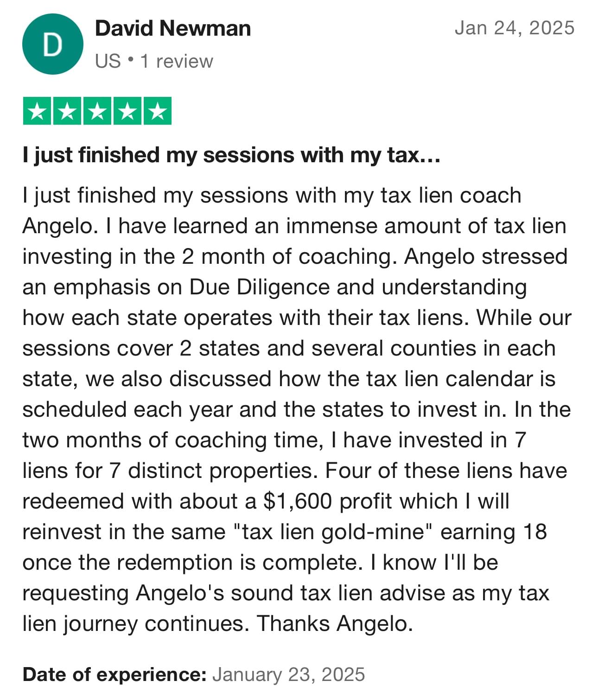598x700 pixels.
Task: Click the quoted 'tax lien gold-mine' phrase
Action: tap(333, 532)
